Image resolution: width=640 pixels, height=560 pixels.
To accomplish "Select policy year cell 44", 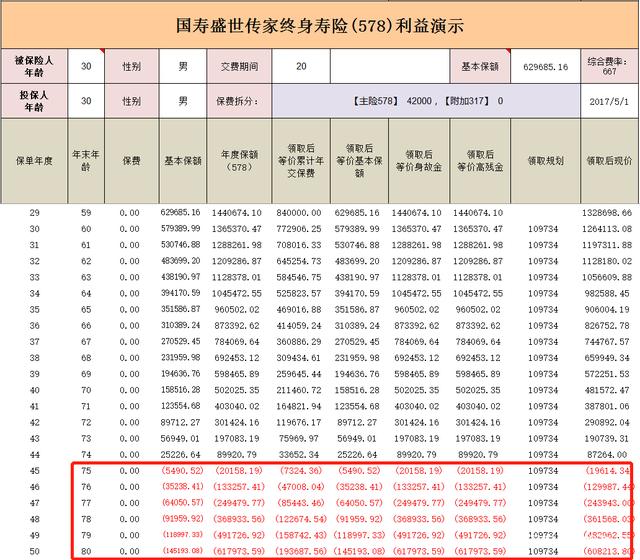I will [34, 455].
